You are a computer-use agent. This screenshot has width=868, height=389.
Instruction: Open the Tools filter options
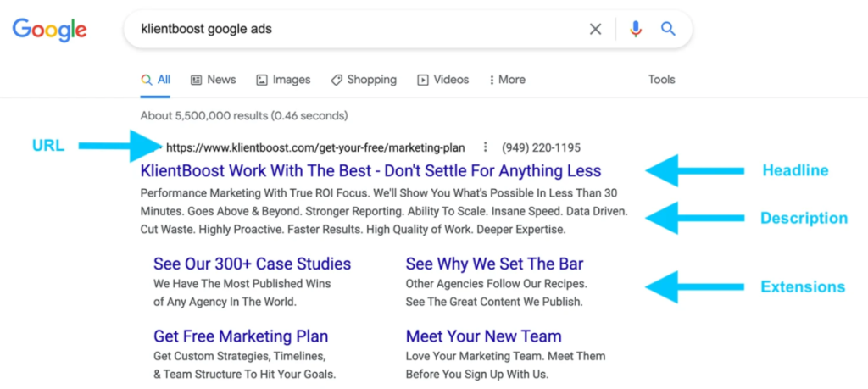pyautogui.click(x=661, y=80)
